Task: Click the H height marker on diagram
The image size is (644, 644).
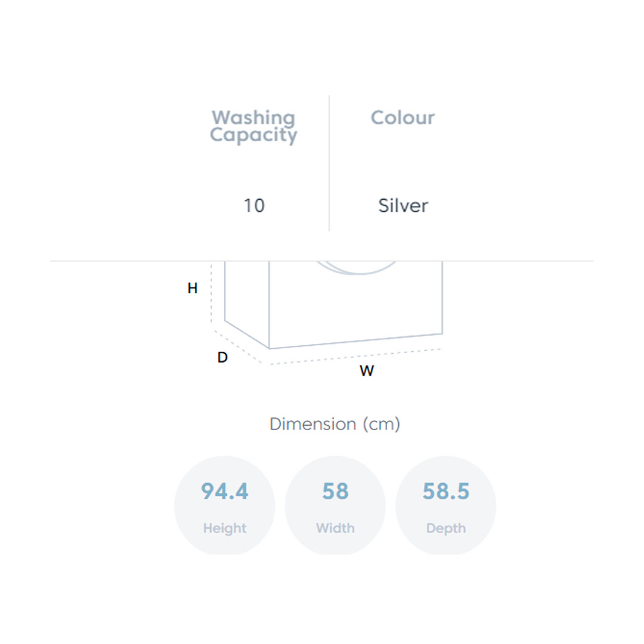Action: (x=193, y=289)
